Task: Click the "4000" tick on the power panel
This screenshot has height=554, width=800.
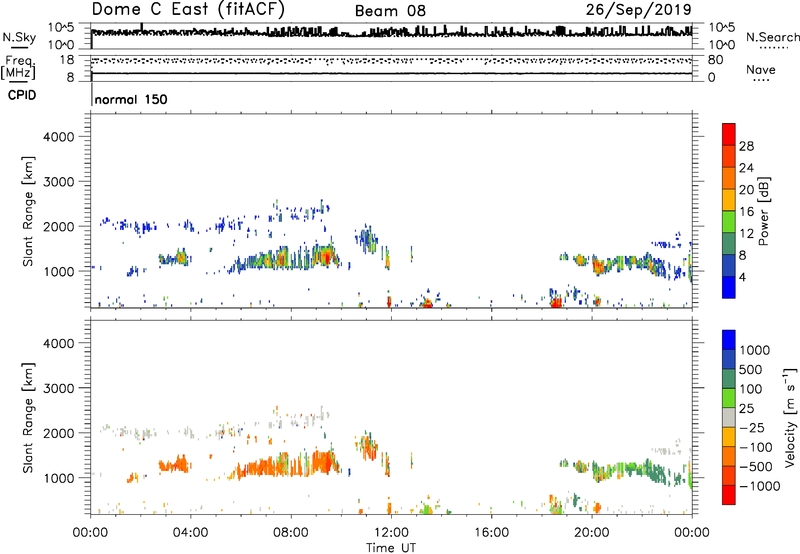Action: pos(58,137)
